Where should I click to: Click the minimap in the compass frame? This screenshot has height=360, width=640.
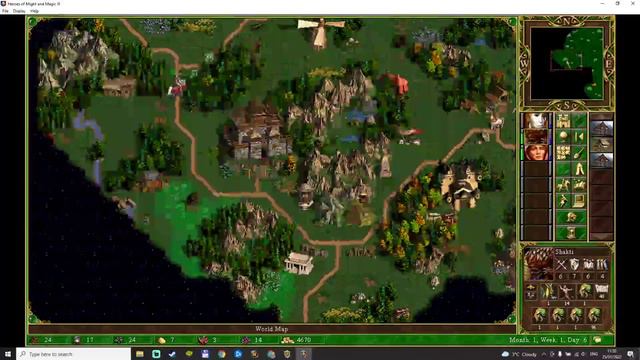pyautogui.click(x=567, y=63)
